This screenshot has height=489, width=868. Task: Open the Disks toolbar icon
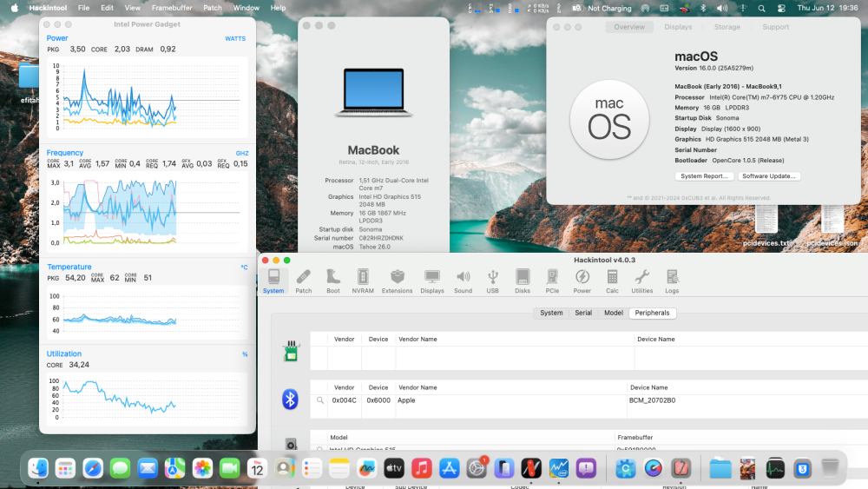[x=523, y=281]
